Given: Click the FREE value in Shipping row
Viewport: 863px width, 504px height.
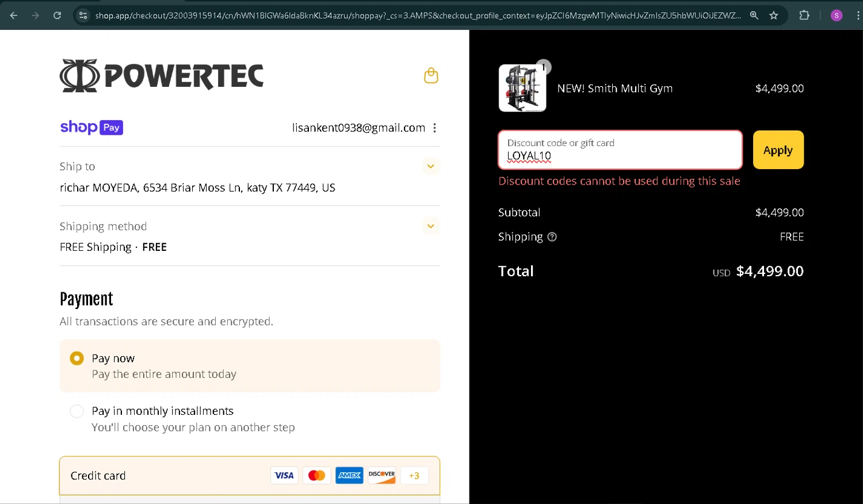Looking at the screenshot, I should click(x=792, y=236).
